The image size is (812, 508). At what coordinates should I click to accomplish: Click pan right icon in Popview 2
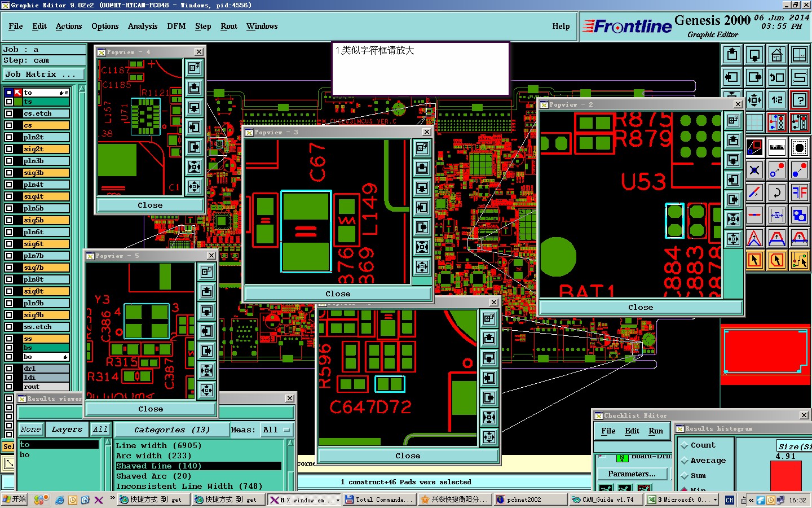(733, 199)
